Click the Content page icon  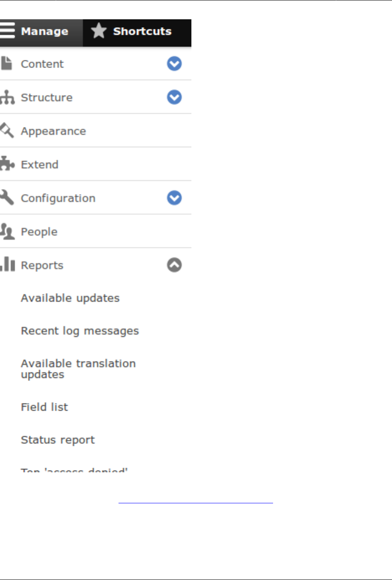click(6, 63)
